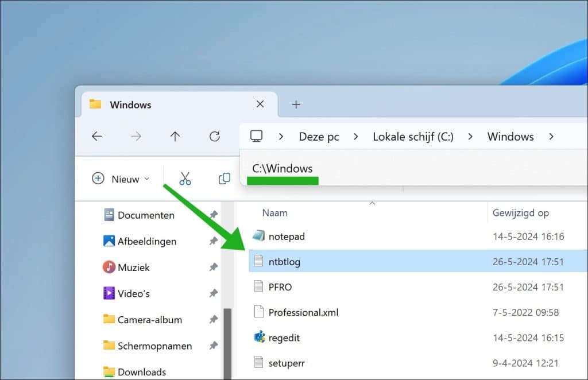Expand chevron after Lokale schijf (C:)
The height and width of the screenshot is (380, 588).
[470, 137]
